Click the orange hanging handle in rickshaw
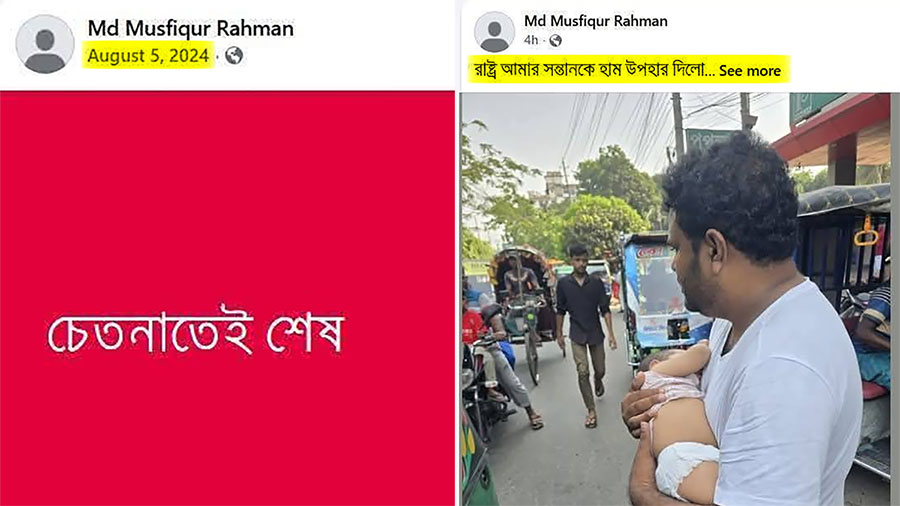Viewport: 900px width, 506px height. 866,231
